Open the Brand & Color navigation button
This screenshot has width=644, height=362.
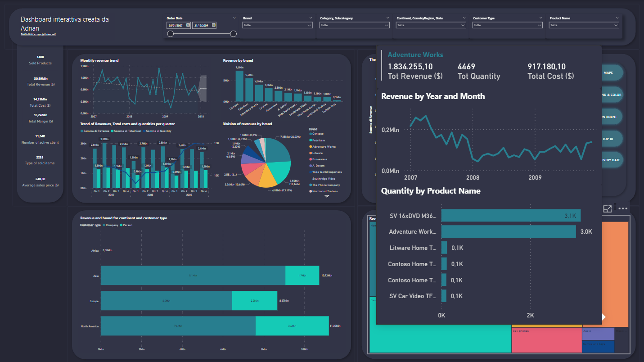612,95
